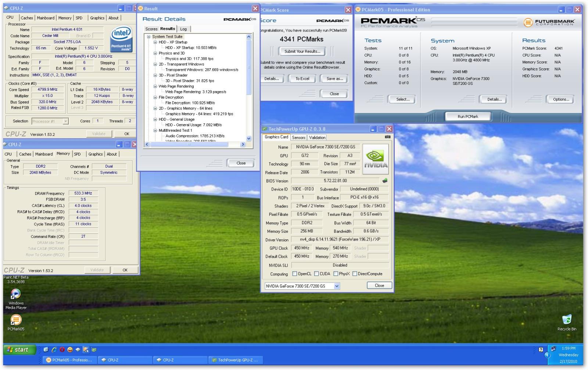
Task: Click the Futuremark Corporation logo
Action: point(549,22)
